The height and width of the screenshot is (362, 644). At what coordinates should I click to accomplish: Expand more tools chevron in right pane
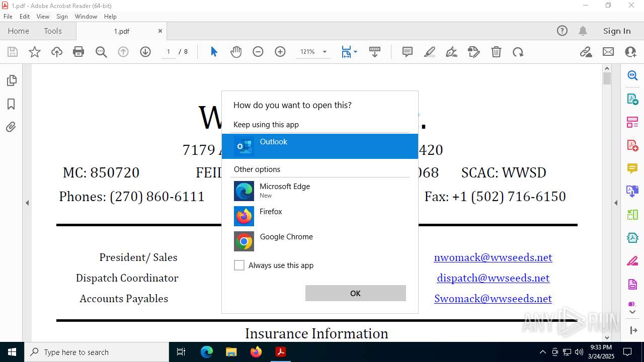pos(632,312)
